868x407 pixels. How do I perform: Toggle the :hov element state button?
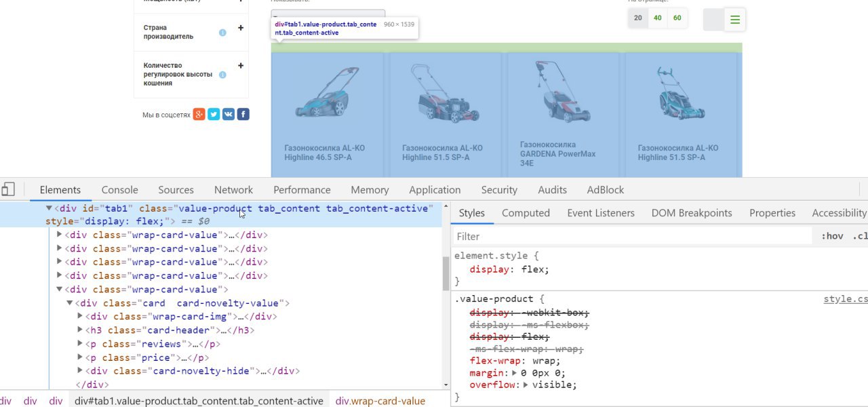click(x=832, y=236)
